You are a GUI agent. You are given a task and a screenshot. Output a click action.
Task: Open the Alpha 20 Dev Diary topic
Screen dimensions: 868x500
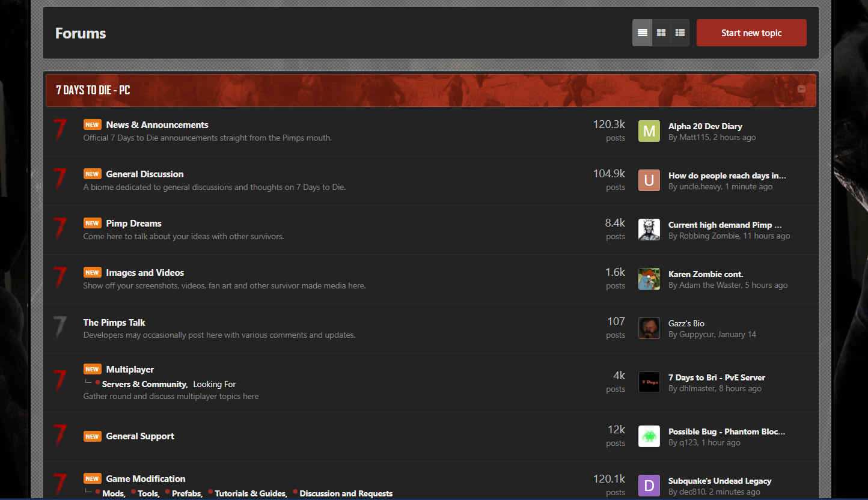click(705, 126)
